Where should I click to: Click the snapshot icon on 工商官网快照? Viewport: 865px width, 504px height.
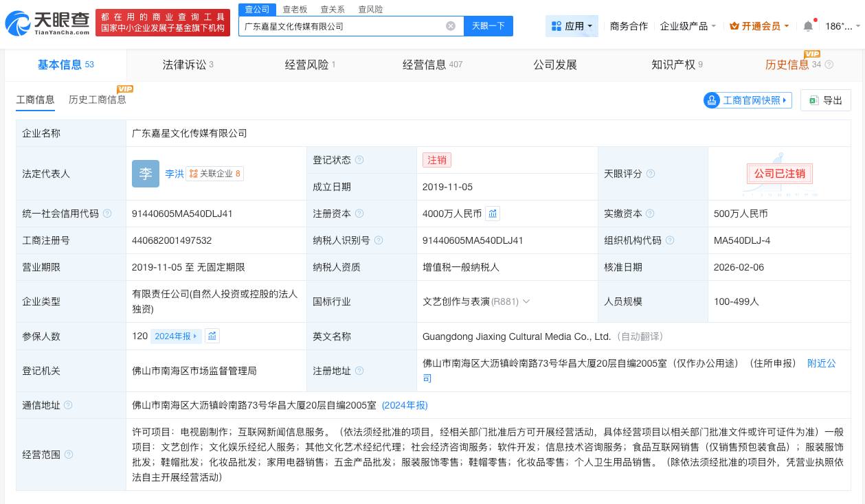tap(712, 100)
